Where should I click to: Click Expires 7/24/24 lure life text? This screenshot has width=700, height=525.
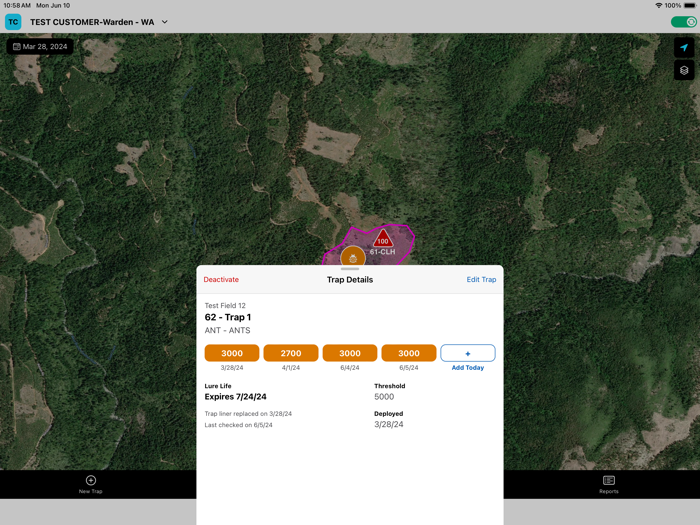[235, 396]
